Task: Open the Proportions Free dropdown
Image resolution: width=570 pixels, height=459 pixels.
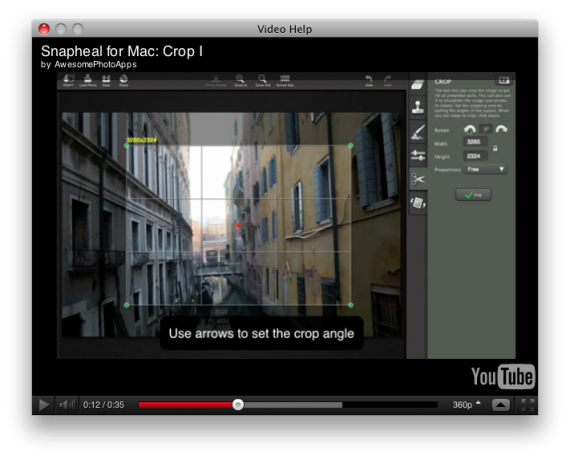Action: click(x=485, y=169)
